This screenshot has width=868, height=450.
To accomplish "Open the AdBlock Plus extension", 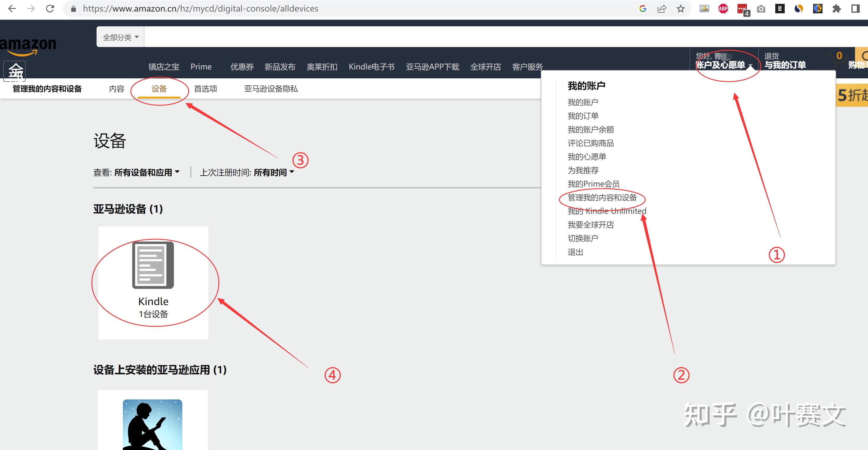I will click(x=723, y=9).
